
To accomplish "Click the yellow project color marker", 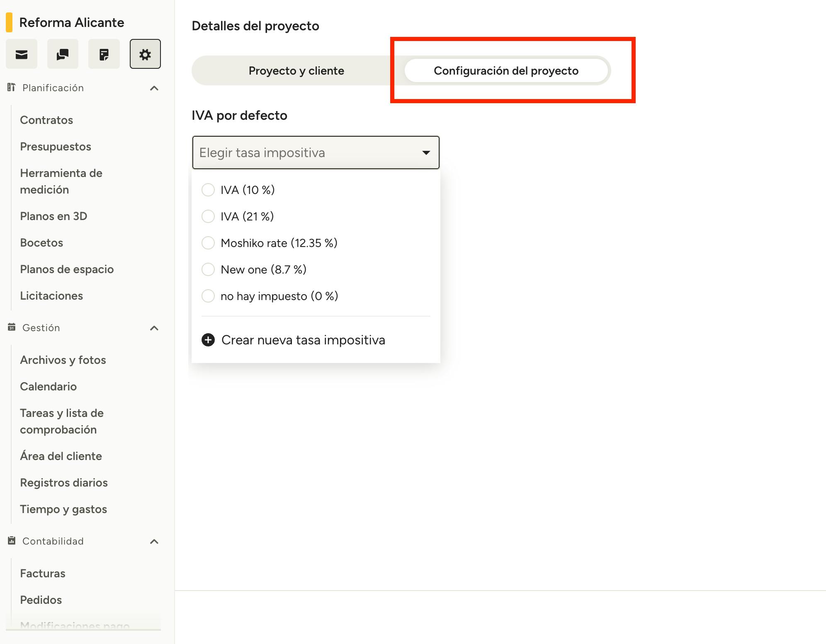I will (9, 22).
